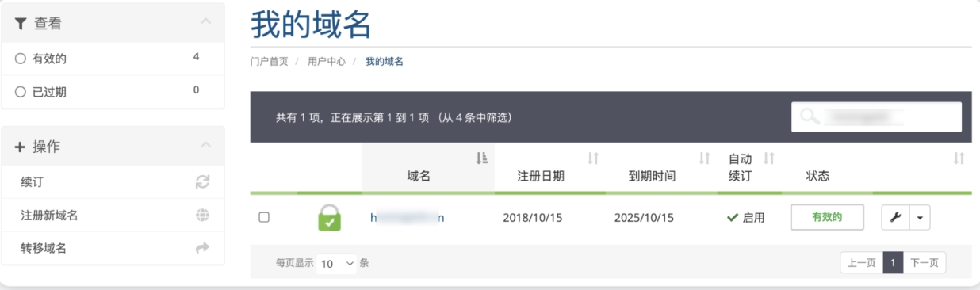Click the domain search input field
980x290 pixels.
876,117
